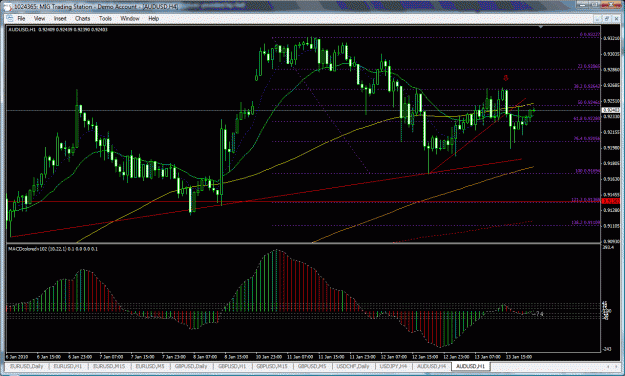625x376 pixels.
Task: Open the Charts menu
Action: coord(83,18)
